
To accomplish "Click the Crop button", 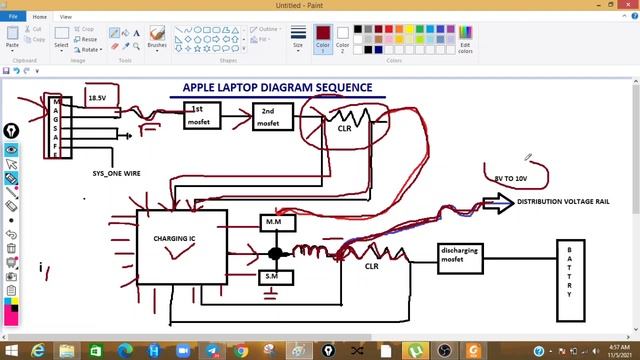I will [84, 29].
